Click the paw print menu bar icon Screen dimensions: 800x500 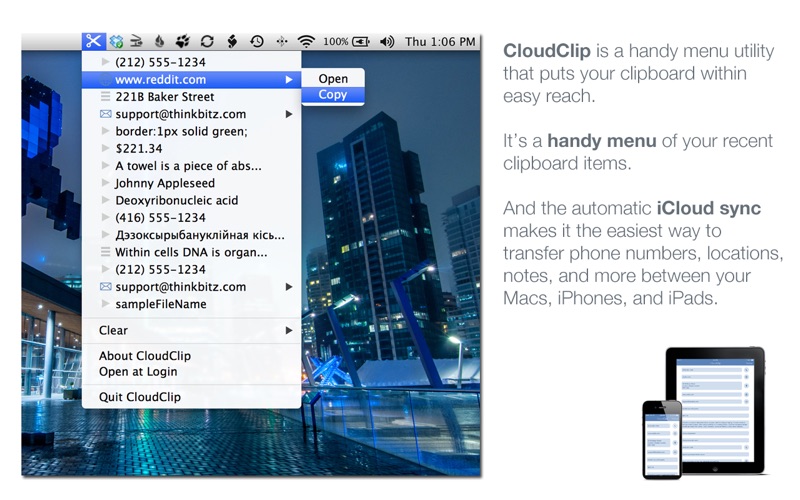tap(183, 41)
